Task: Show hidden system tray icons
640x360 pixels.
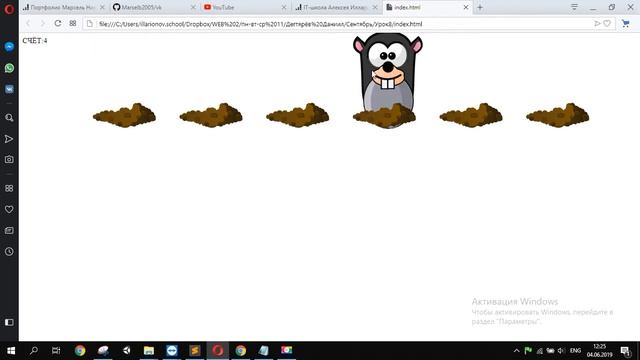Action: [516, 351]
